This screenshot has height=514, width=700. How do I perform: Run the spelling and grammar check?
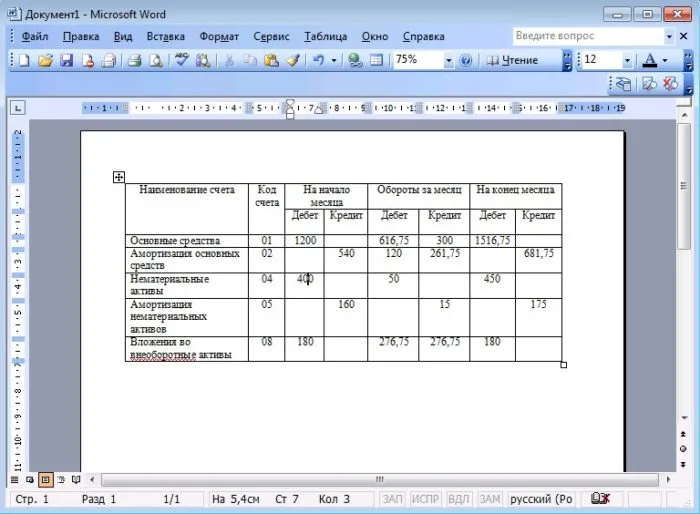pyautogui.click(x=182, y=60)
